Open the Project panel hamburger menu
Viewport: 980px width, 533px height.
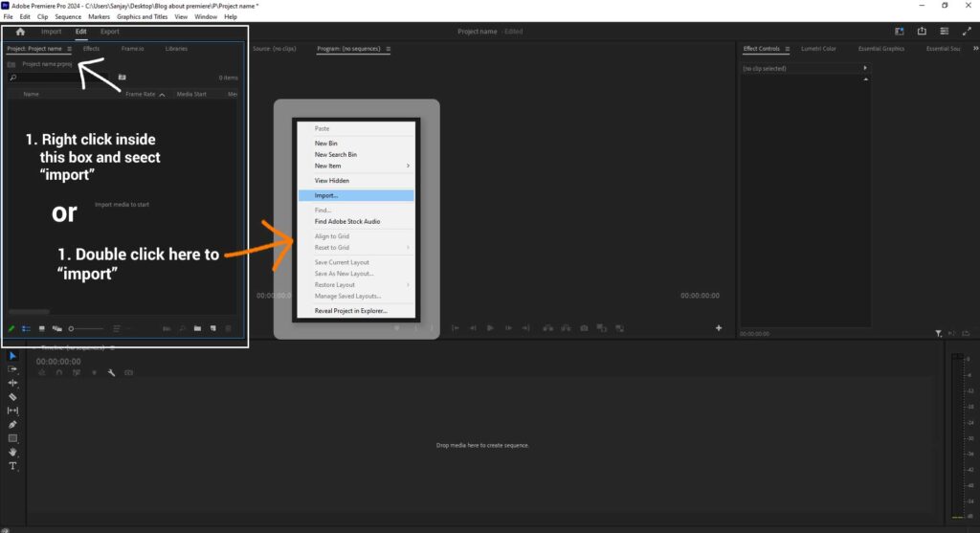tap(69, 49)
